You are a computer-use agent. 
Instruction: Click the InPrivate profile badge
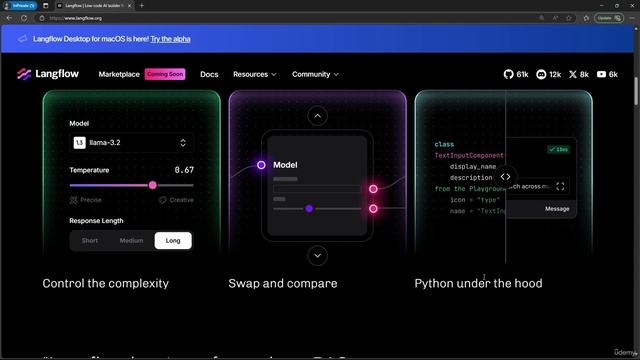[20, 6]
